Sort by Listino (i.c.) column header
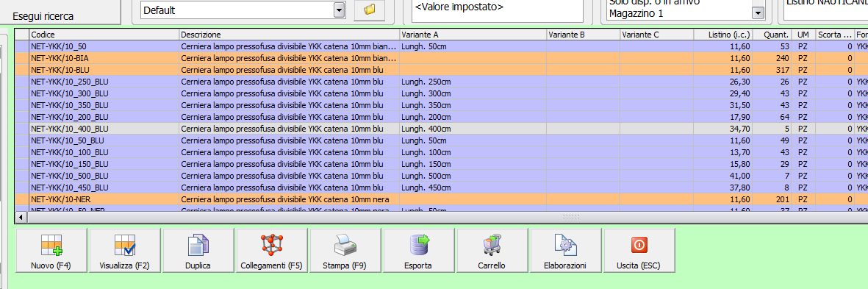 723,35
